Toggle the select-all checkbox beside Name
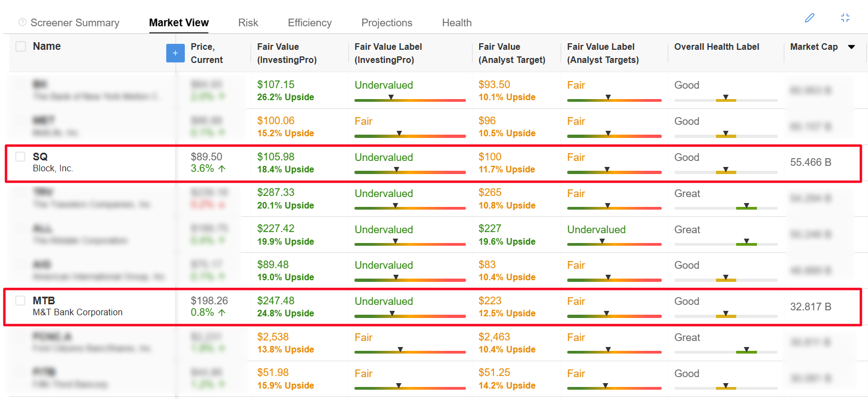Image resolution: width=868 pixels, height=399 pixels. [x=21, y=47]
